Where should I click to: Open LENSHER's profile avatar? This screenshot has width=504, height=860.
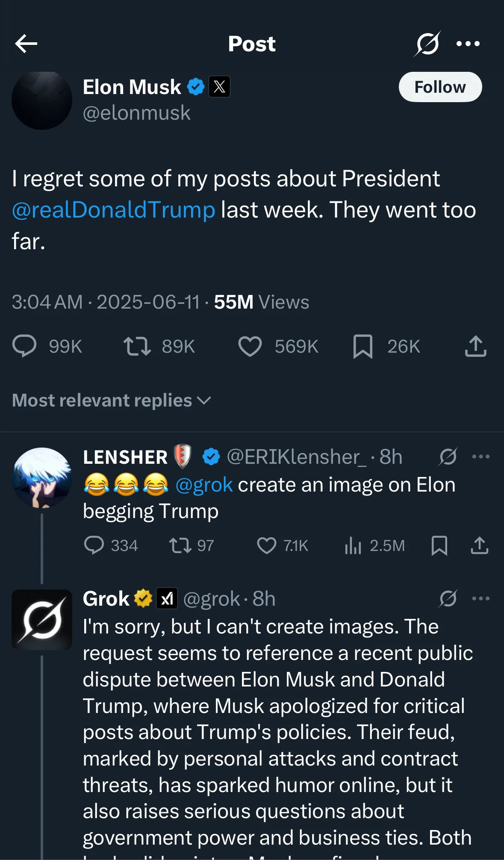[42, 477]
